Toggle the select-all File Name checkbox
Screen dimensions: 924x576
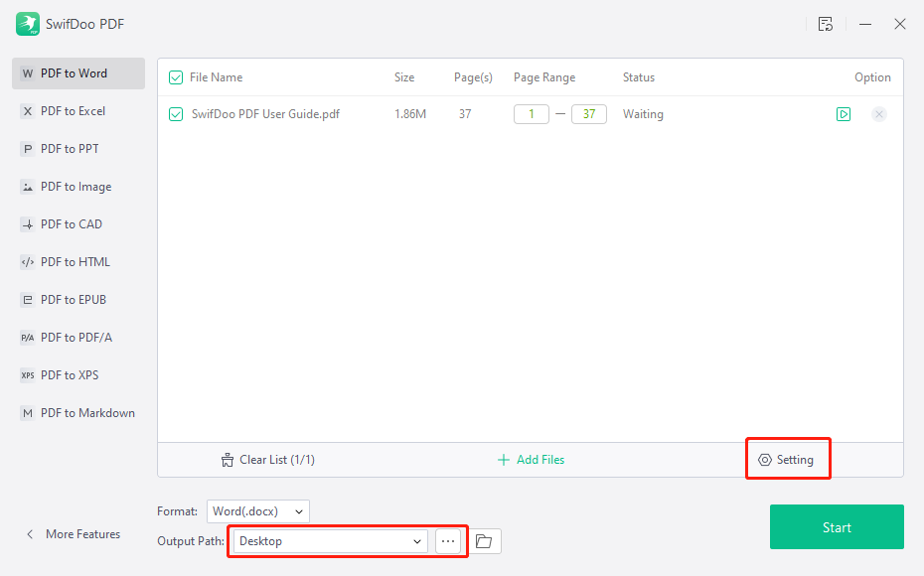[x=176, y=77]
